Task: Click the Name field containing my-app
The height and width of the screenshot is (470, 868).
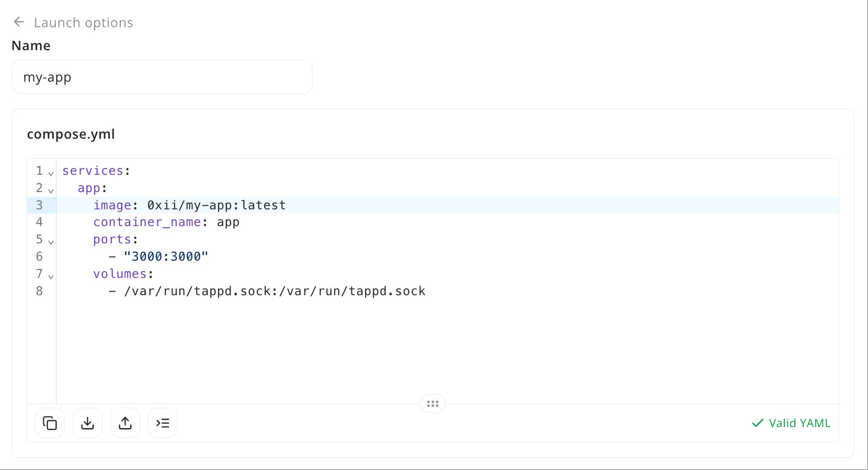Action: pyautogui.click(x=162, y=77)
